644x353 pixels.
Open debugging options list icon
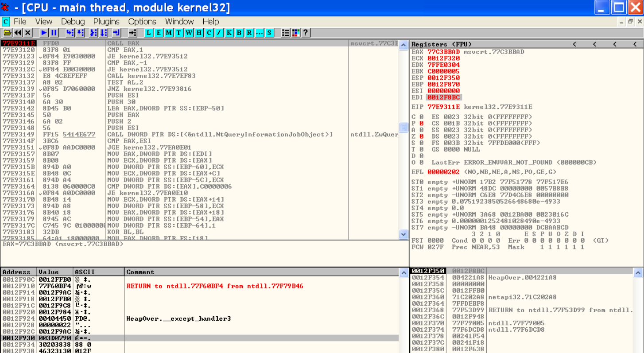point(286,33)
